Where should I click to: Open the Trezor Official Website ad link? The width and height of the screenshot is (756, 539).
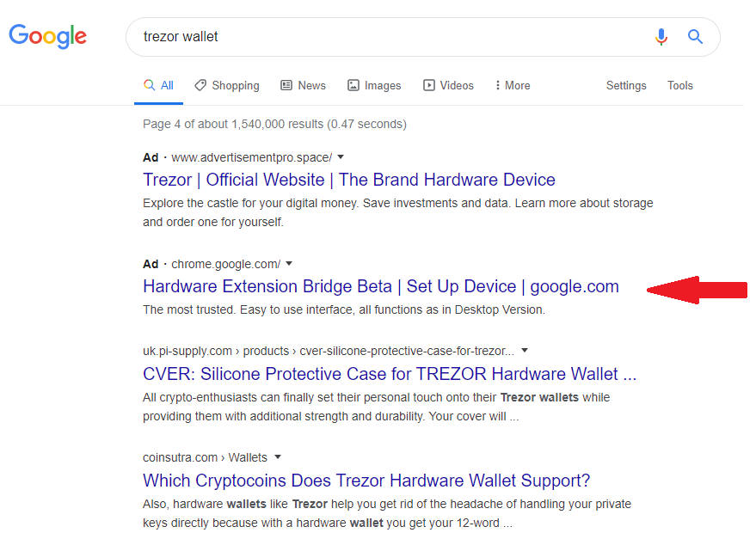(x=348, y=180)
